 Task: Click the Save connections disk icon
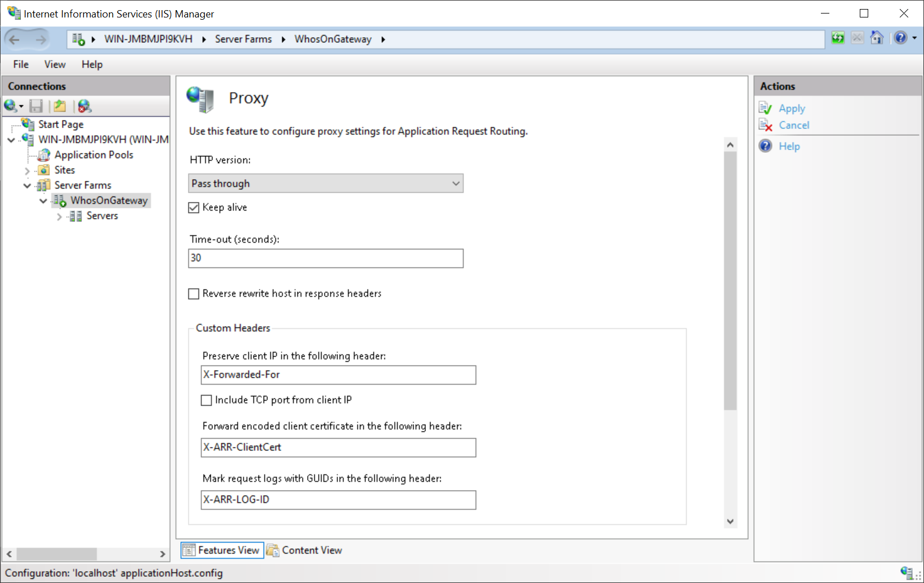(36, 106)
